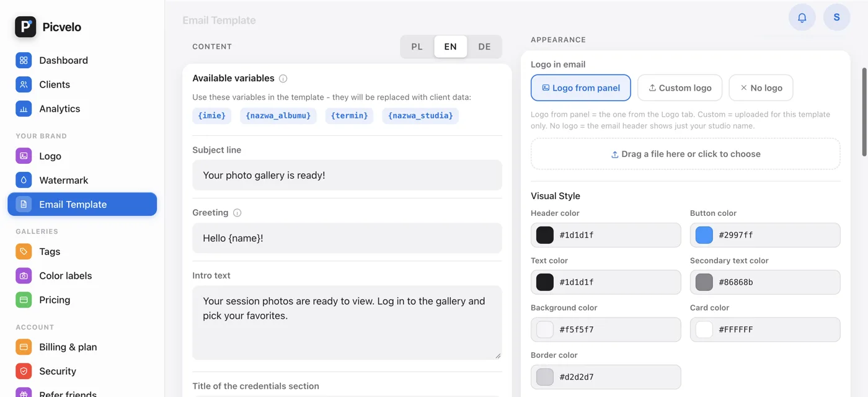The width and height of the screenshot is (868, 397).
Task: Select Logo from panel option
Action: point(581,88)
